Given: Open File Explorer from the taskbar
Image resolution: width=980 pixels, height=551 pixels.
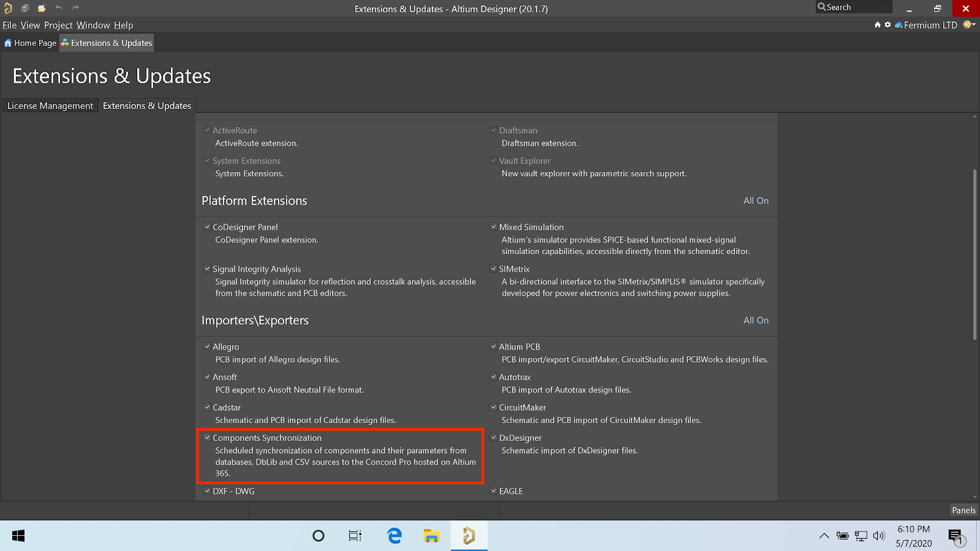Looking at the screenshot, I should (x=431, y=536).
